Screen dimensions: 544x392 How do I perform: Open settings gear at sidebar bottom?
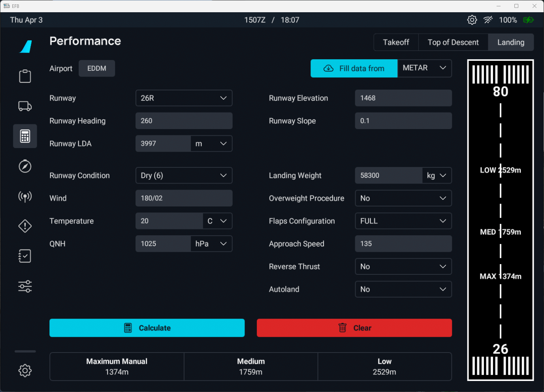25,370
